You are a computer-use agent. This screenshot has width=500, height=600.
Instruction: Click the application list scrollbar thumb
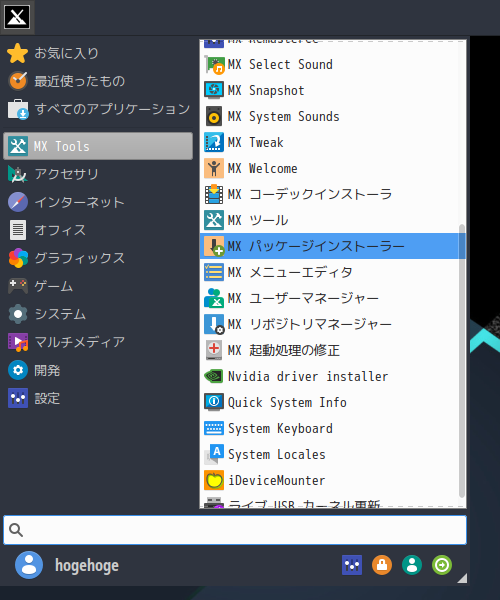(462, 361)
